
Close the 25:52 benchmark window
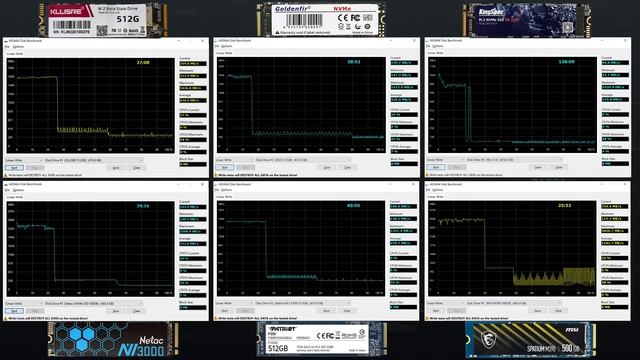pyautogui.click(x=625, y=184)
